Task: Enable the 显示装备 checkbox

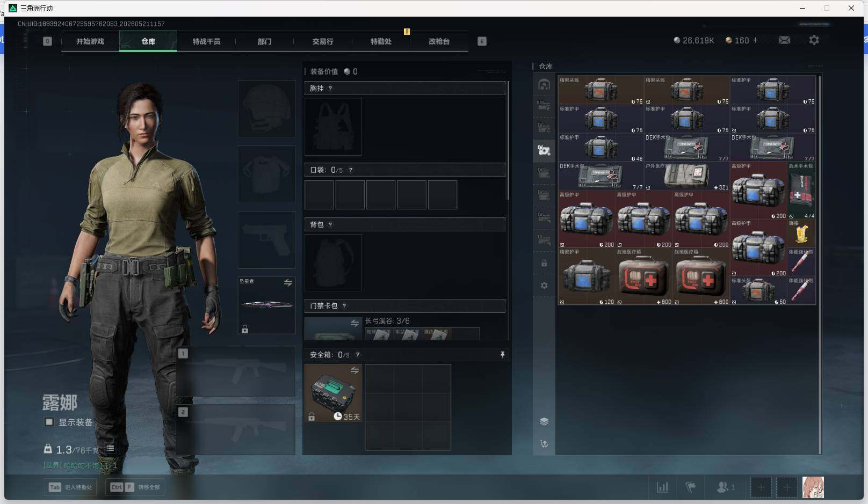Action: 49,422
